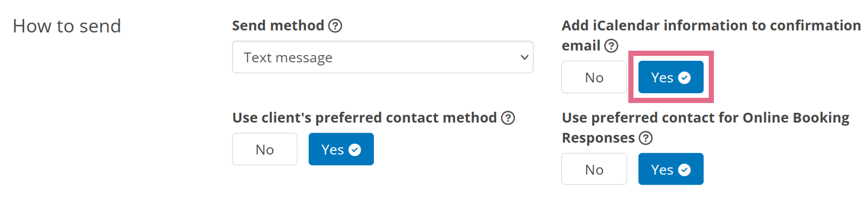868x206 pixels.
Task: Click the 'Send method' field label
Action: pos(278,26)
